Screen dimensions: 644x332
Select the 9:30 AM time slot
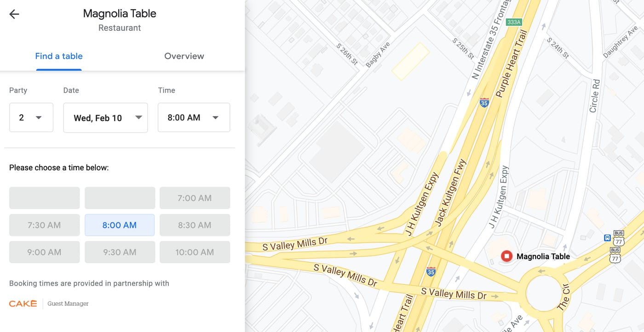(120, 252)
